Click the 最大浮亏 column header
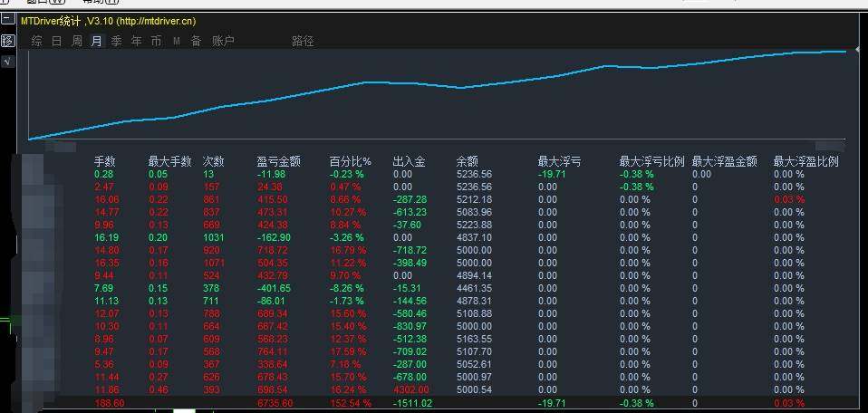 (559, 161)
